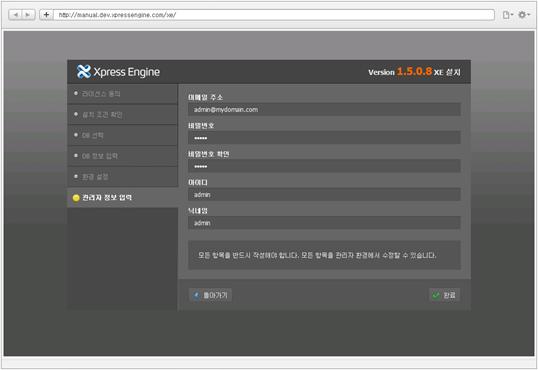
Task: Click the email field with admin@mydomain.com
Action: tap(324, 109)
